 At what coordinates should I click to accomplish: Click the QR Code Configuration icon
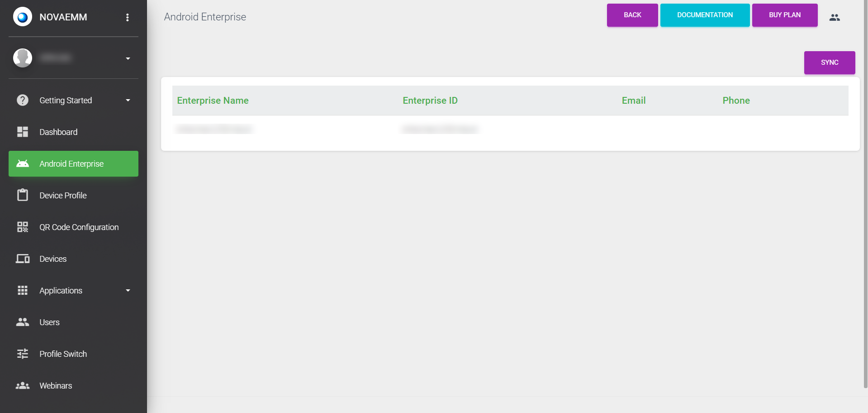coord(23,227)
